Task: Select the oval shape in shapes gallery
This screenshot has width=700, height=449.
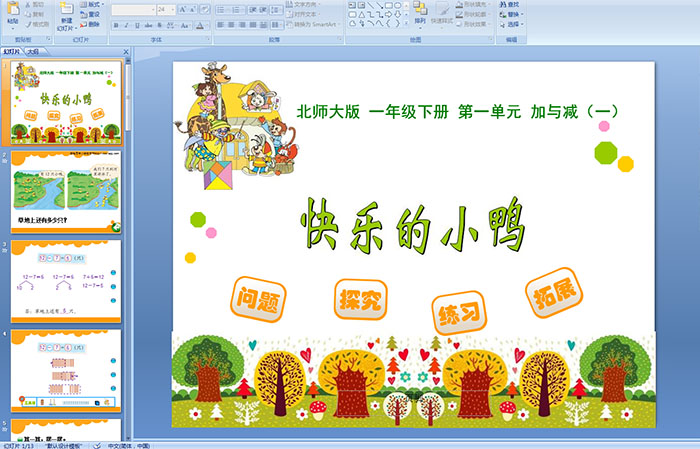Action: click(x=398, y=5)
